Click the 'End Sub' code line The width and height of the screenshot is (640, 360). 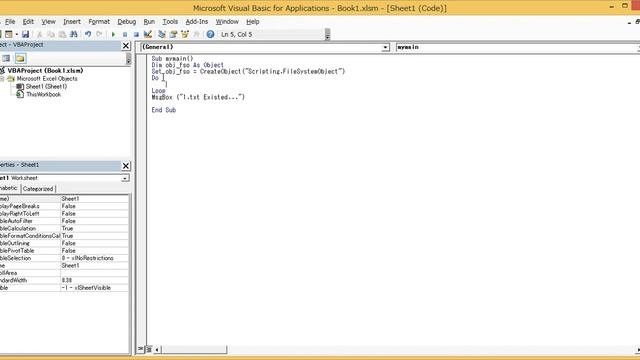click(x=164, y=110)
